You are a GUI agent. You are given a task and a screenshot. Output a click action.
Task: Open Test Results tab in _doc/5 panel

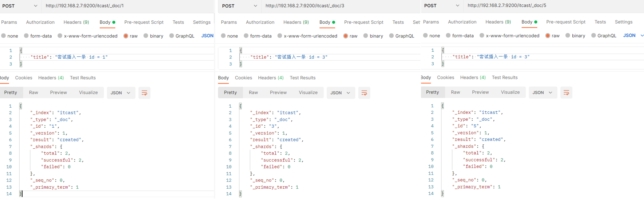point(505,77)
